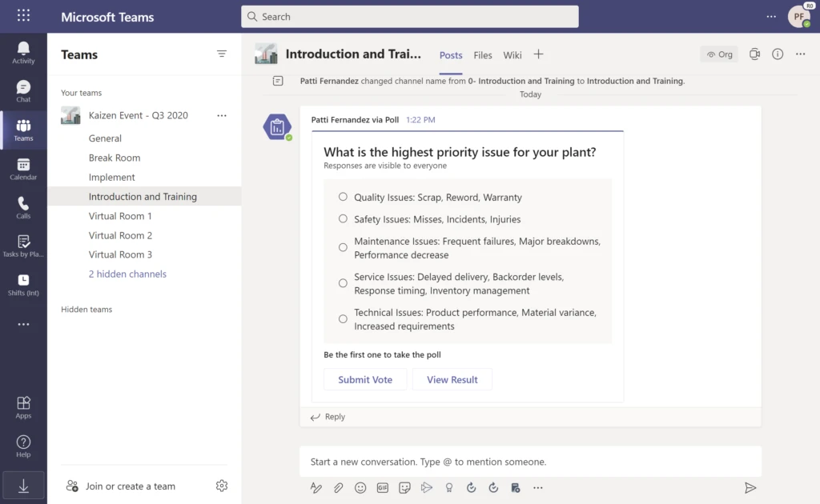Send the message
The width and height of the screenshot is (820, 504).
[x=750, y=487]
